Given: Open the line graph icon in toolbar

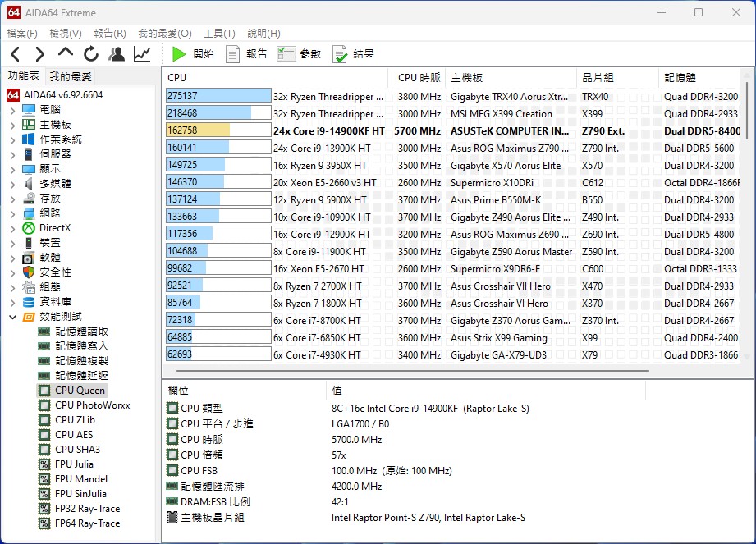Looking at the screenshot, I should (x=142, y=54).
